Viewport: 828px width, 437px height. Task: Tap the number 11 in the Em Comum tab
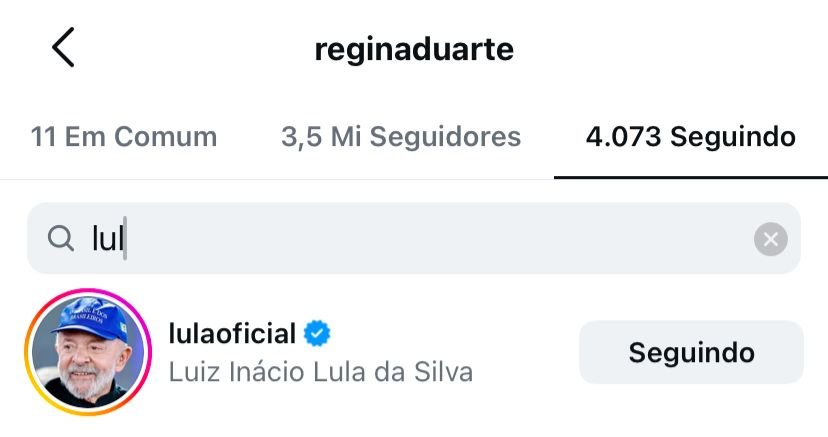(43, 136)
